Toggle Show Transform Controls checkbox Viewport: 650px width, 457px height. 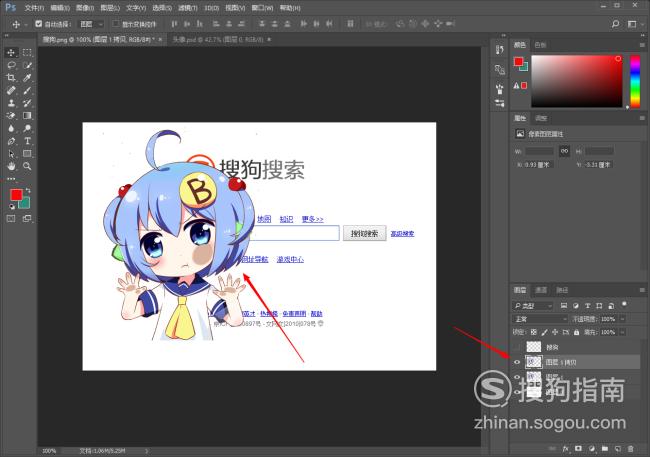tap(116, 24)
